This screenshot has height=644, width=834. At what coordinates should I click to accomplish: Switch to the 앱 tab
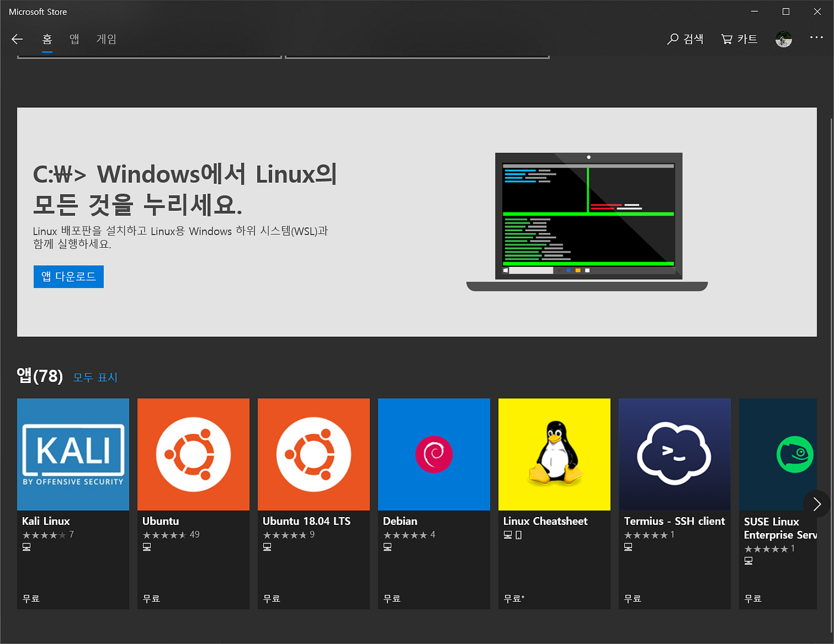[74, 39]
